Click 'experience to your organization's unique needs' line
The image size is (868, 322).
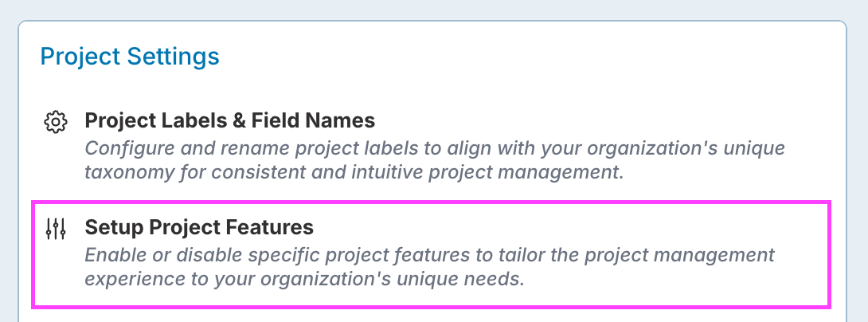pos(304,280)
